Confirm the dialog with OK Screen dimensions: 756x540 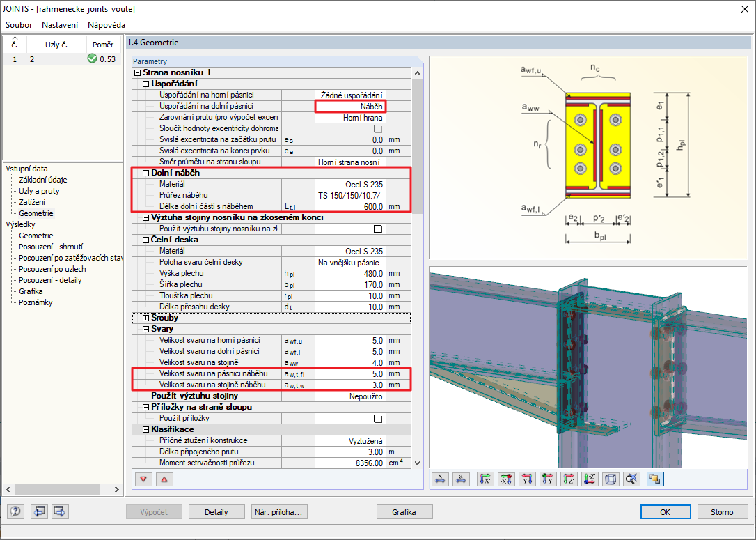pos(666,511)
